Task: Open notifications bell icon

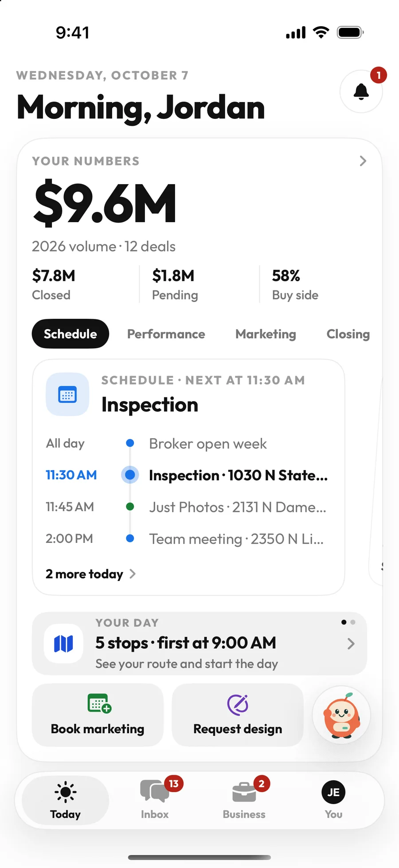Action: (x=361, y=91)
